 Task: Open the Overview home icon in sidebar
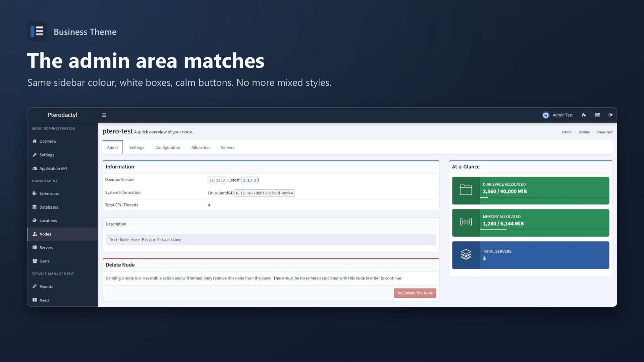point(35,141)
